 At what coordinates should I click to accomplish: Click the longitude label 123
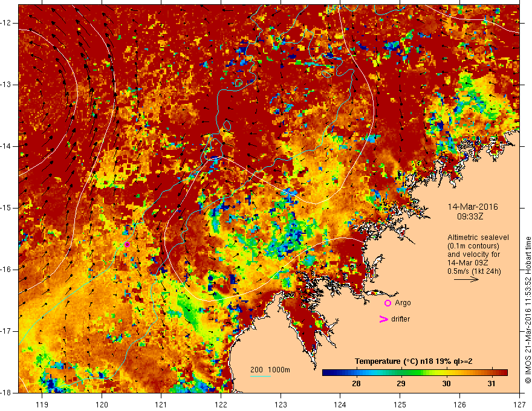tap(281, 405)
